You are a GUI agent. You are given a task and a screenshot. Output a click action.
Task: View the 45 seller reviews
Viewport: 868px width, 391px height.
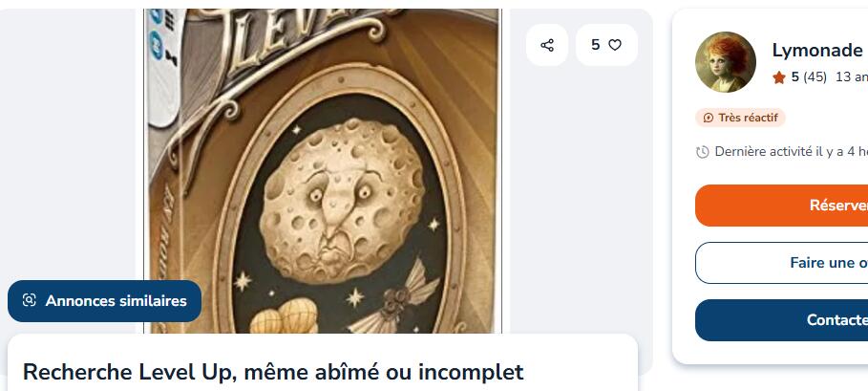pyautogui.click(x=815, y=77)
